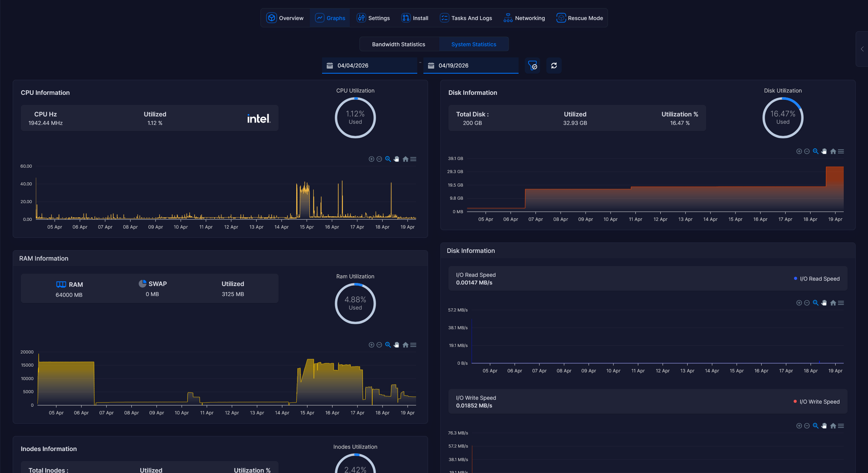The height and width of the screenshot is (473, 868).
Task: Click the '0.00147 MB/s' read speed value
Action: (x=474, y=283)
